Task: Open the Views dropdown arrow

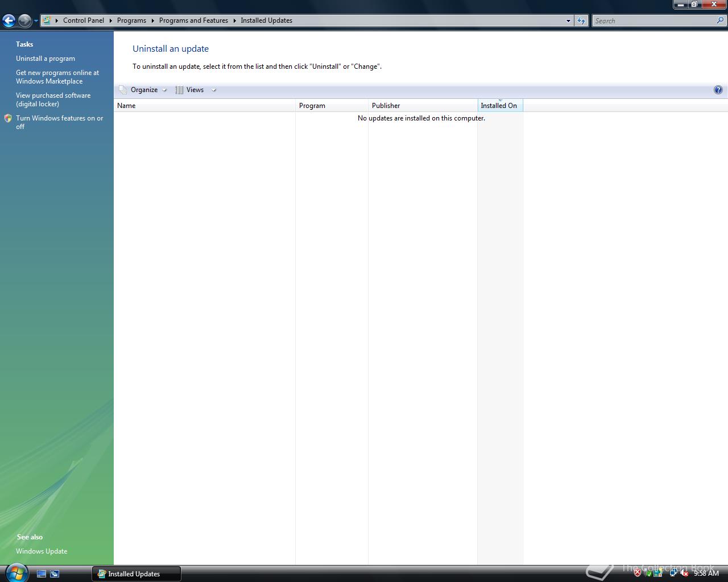Action: pos(214,90)
